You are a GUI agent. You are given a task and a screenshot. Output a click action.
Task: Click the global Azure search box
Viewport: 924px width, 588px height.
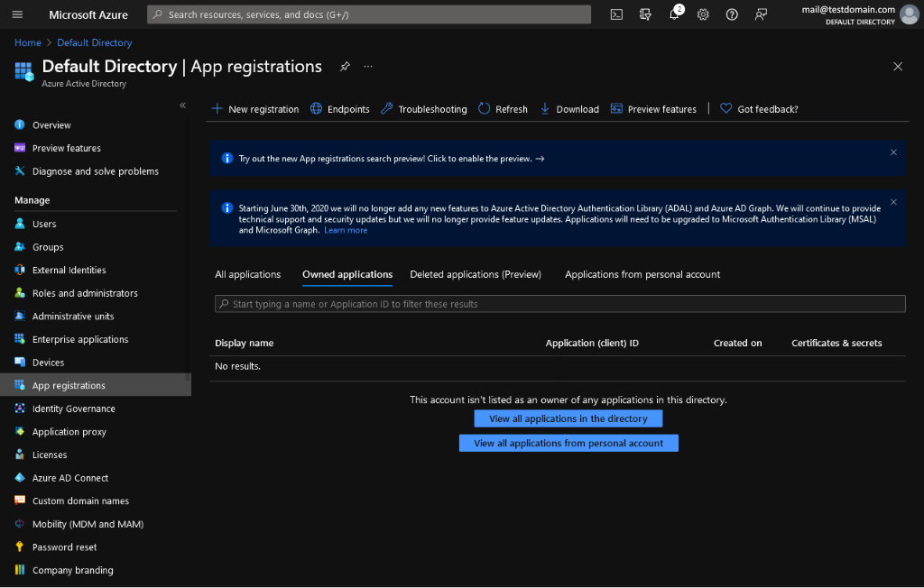[369, 14]
